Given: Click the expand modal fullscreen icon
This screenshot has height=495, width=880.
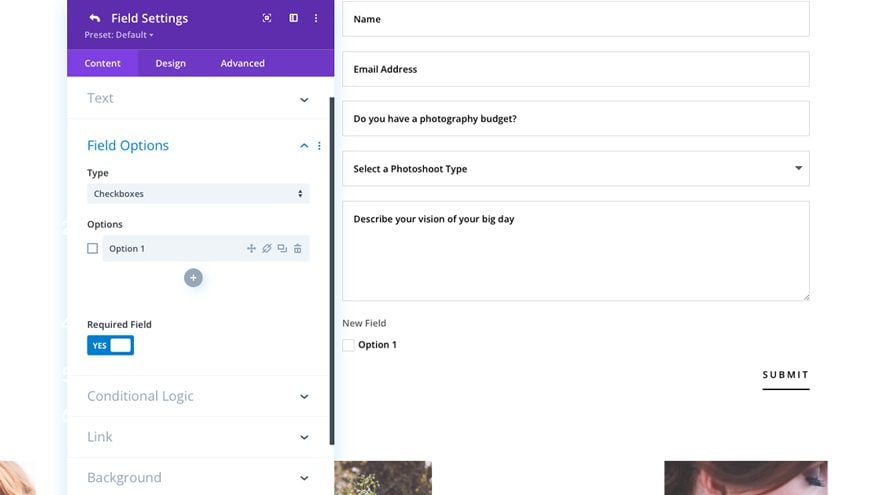Looking at the screenshot, I should (x=267, y=18).
